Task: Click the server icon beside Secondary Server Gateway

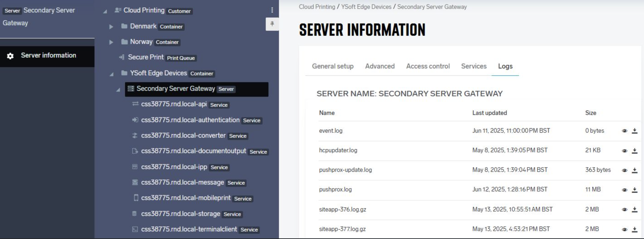Action: (x=131, y=89)
